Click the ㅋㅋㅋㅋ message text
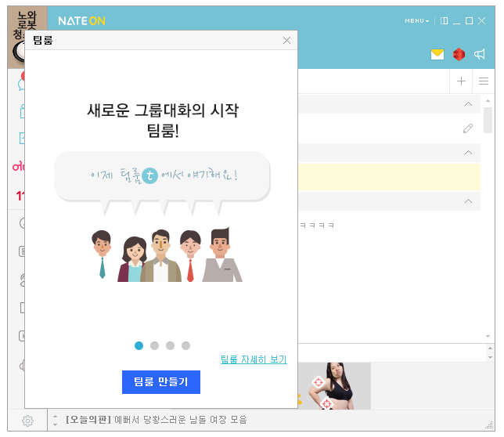 (317, 225)
